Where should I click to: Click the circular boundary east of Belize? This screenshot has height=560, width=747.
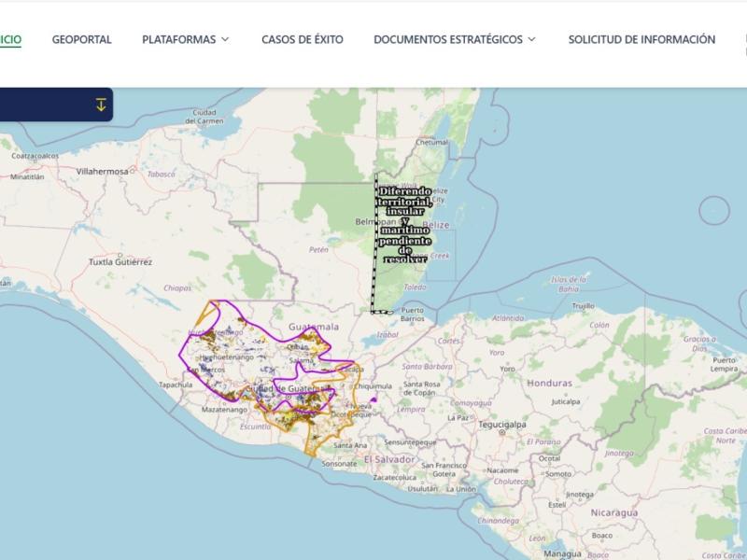click(714, 211)
